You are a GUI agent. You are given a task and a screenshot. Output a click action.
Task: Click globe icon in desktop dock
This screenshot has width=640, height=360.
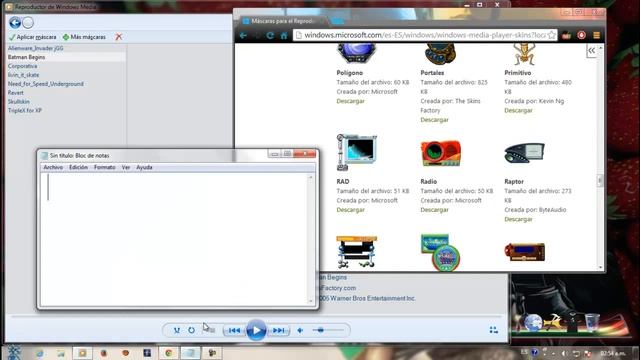[x=533, y=323]
